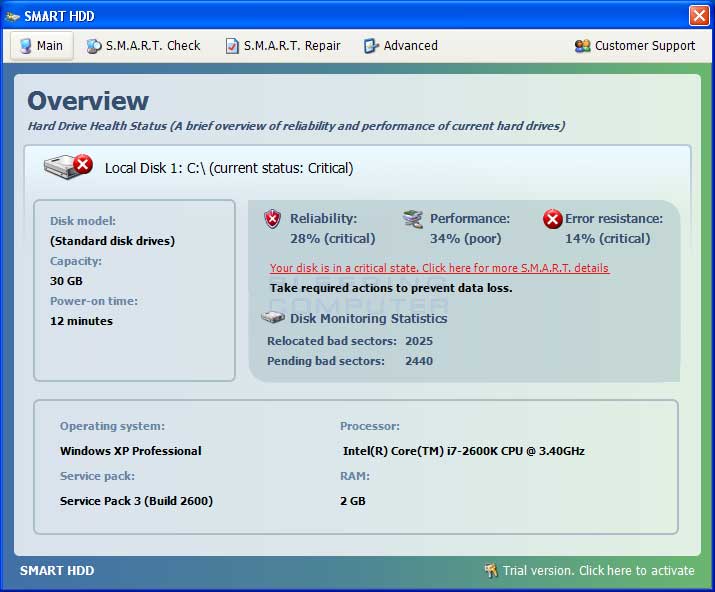Click the 'Service Pack 3 (Build 2600)' value
Viewport: 715px width, 592px height.
coord(136,501)
